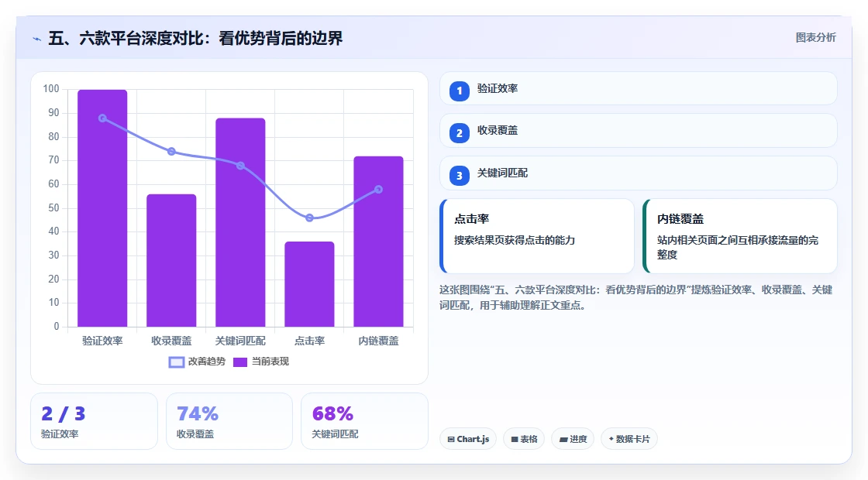Click the x-axis label 关键词匹配
Viewport: 868px width, 480px height.
(240, 341)
